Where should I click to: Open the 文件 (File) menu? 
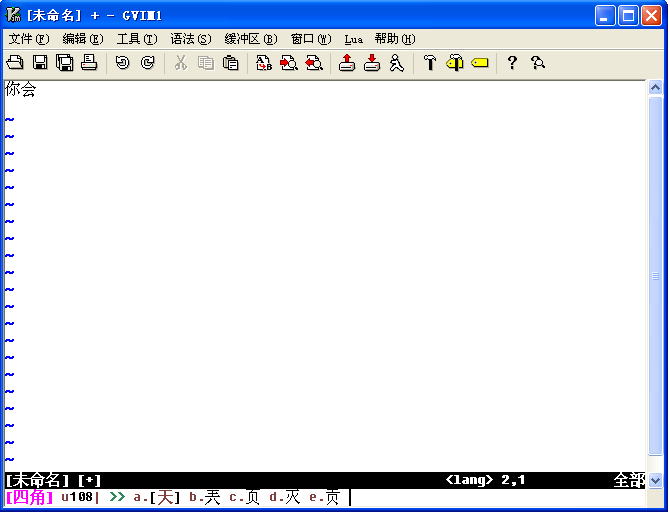[28, 39]
